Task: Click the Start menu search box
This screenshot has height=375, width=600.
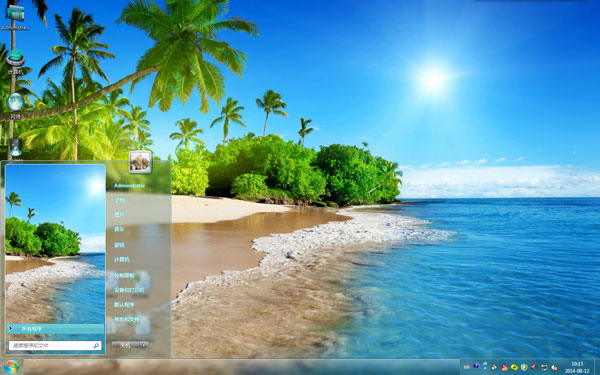Action: coord(55,346)
